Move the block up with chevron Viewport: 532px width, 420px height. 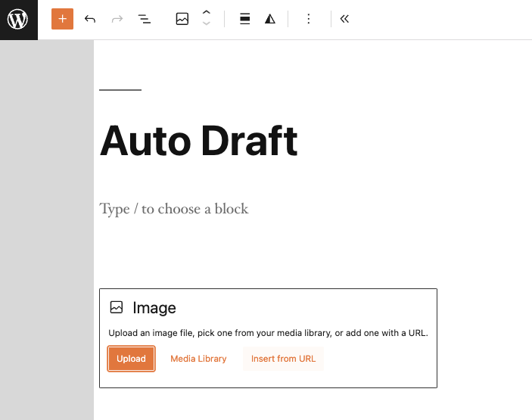pyautogui.click(x=207, y=14)
